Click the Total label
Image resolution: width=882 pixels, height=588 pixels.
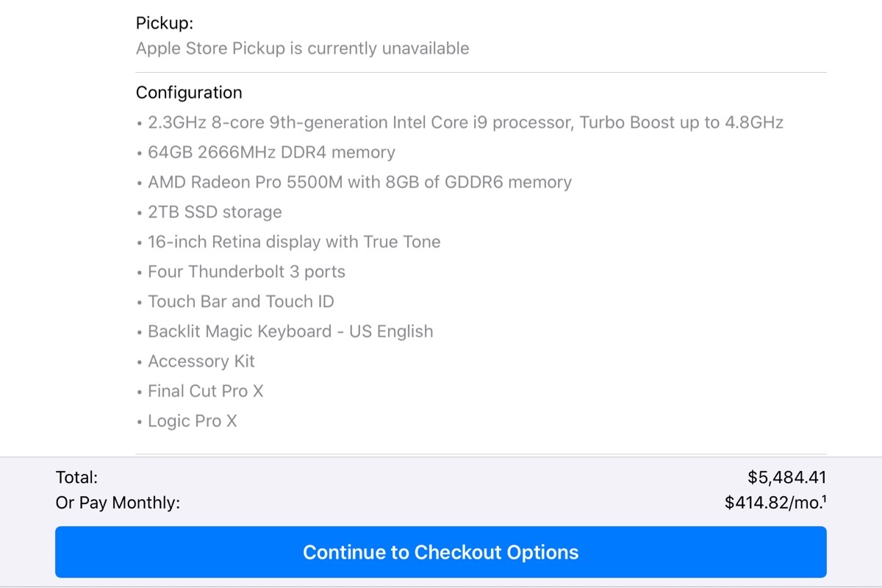[76, 478]
